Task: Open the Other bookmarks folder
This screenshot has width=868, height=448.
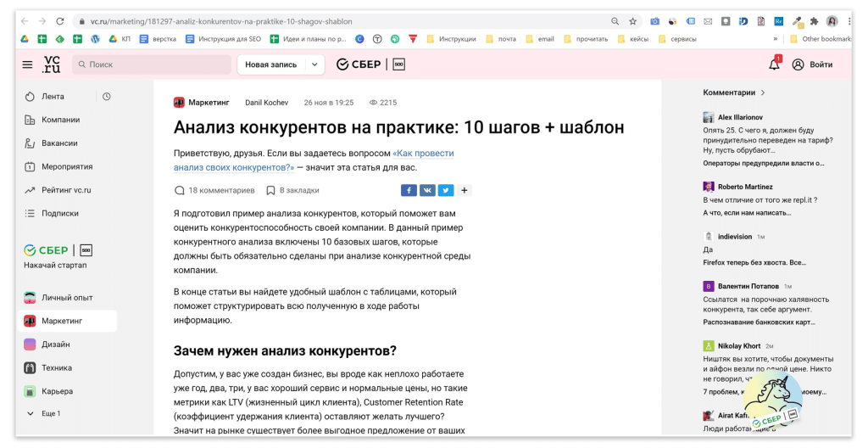Action: click(821, 39)
